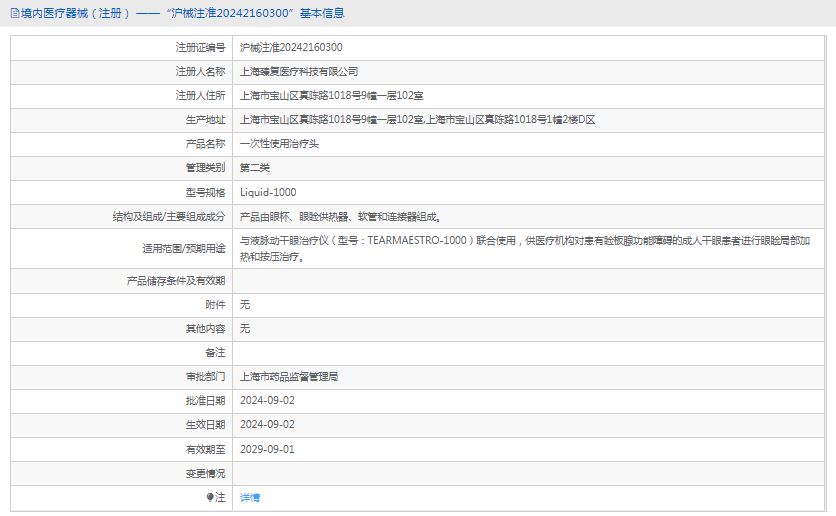Select the 无 value in 附件 row
This screenshot has width=836, height=516.
click(x=245, y=304)
